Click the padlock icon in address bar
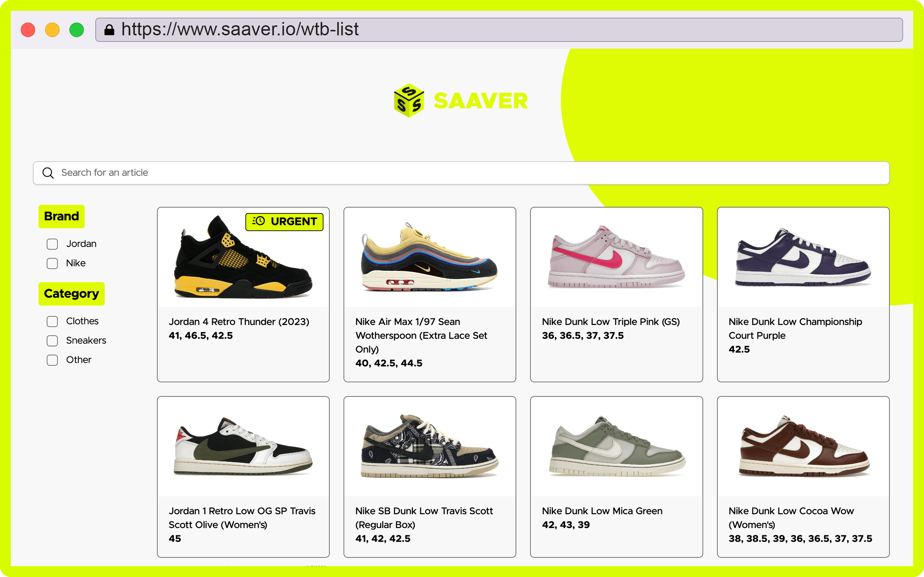Screen dimensions: 924x577 [109, 30]
